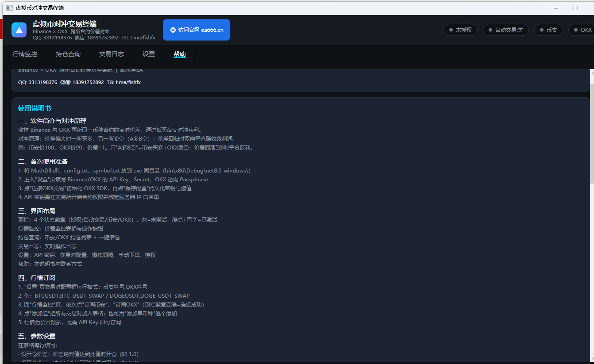Go to the 设置 tab

[149, 54]
